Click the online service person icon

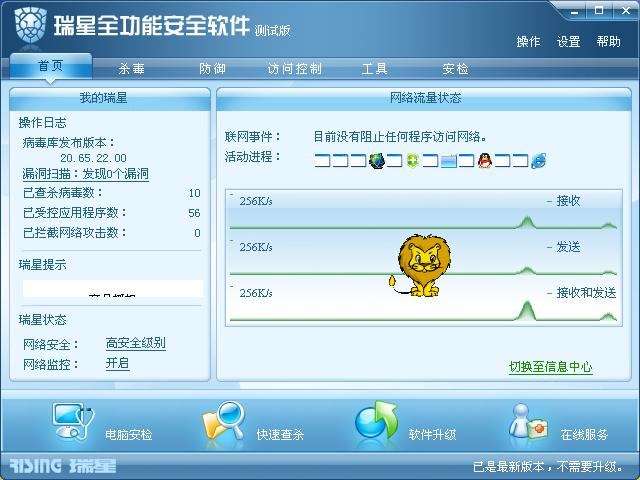click(x=529, y=422)
